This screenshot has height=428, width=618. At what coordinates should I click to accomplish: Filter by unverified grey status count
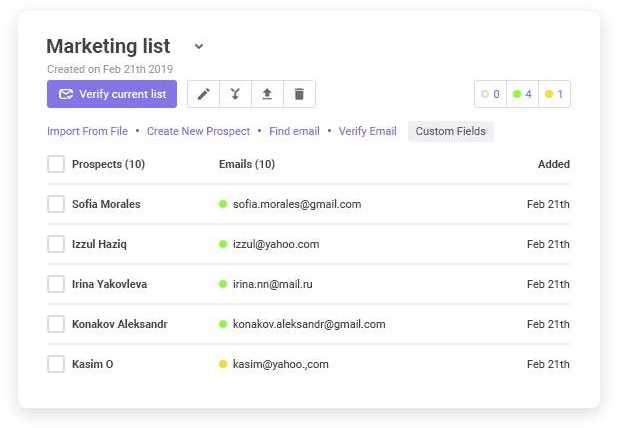tap(490, 94)
